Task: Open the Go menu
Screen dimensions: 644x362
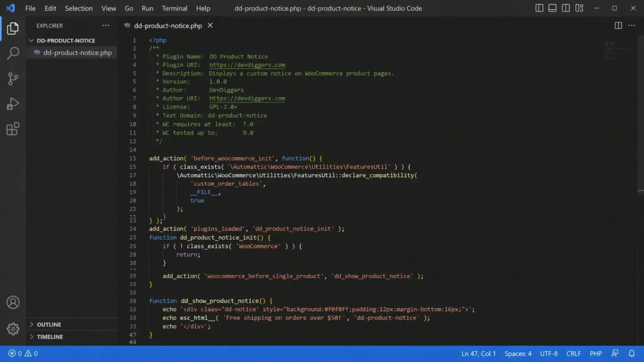Action: click(129, 8)
